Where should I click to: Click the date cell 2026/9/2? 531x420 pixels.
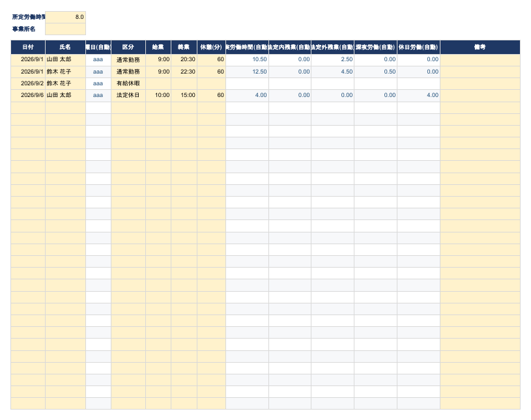click(x=28, y=83)
